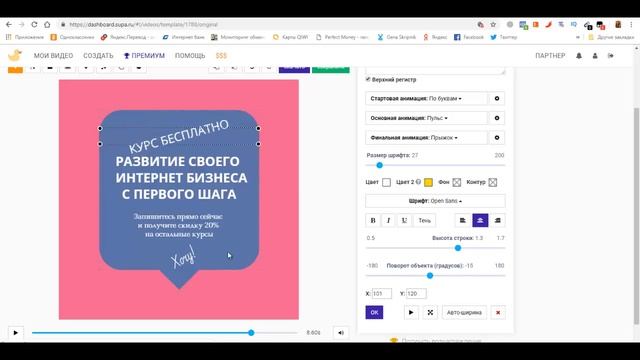
Task: Click the logout icon in header
Action: pyautogui.click(x=611, y=56)
